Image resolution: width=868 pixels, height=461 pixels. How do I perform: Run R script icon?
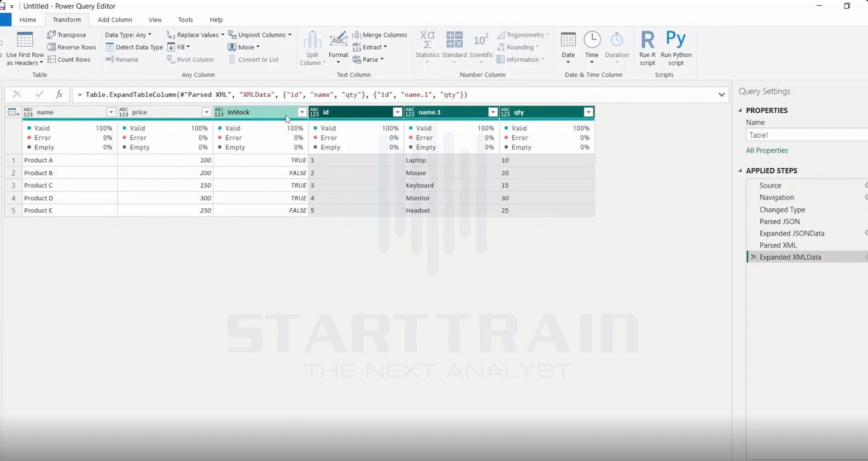(x=648, y=39)
